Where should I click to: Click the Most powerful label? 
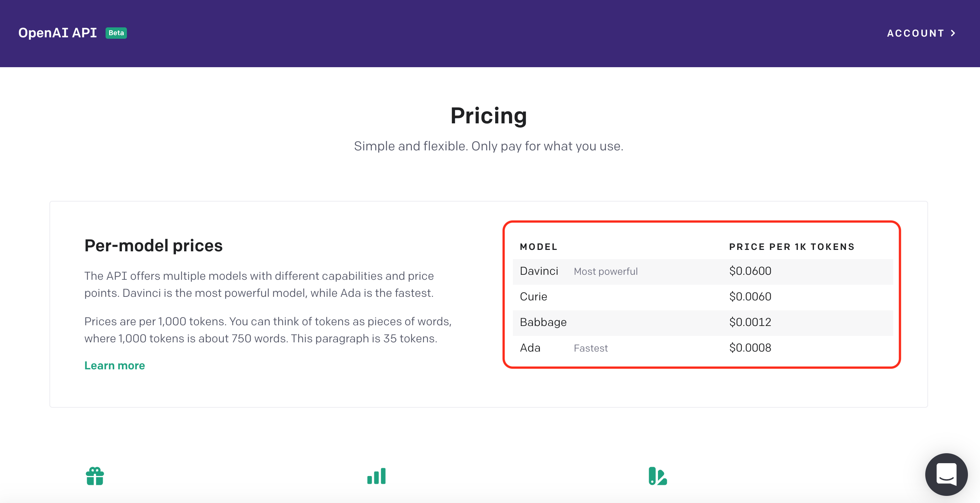[x=606, y=271]
